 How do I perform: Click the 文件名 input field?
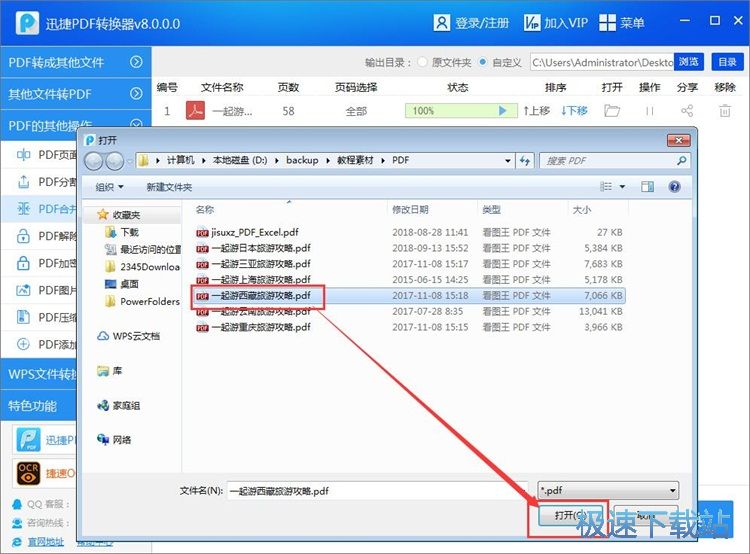(x=377, y=490)
